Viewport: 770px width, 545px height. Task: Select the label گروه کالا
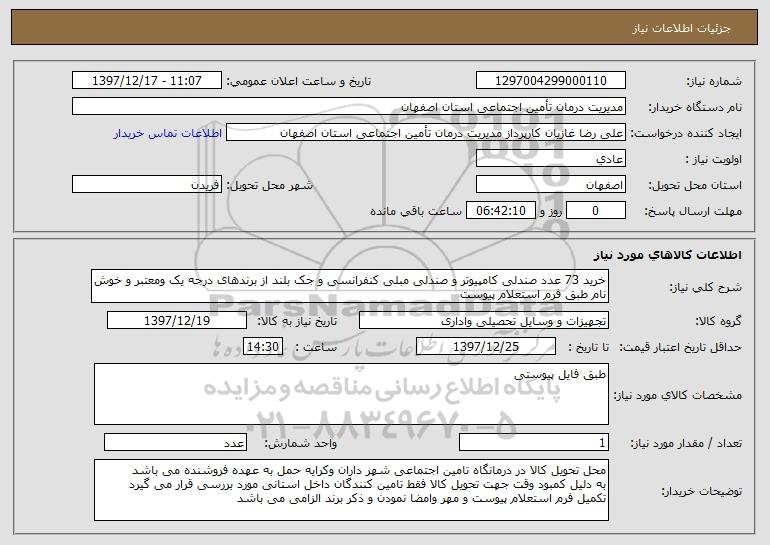coord(719,321)
